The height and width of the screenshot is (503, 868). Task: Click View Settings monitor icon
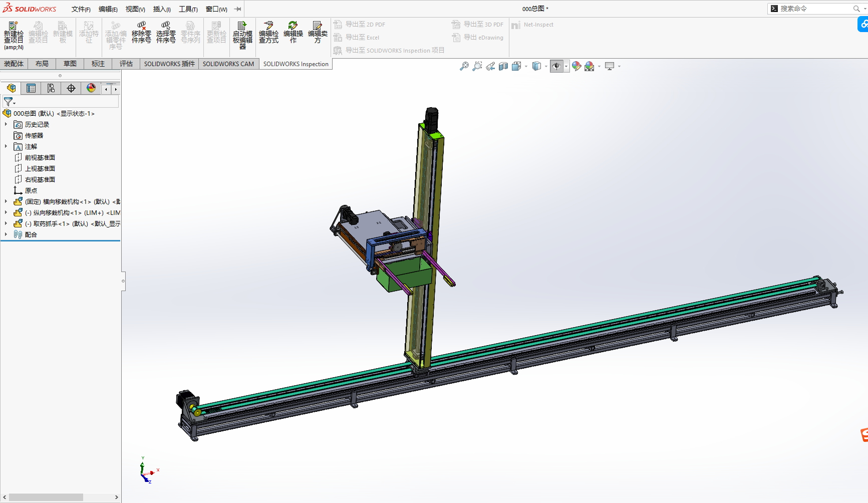point(610,66)
